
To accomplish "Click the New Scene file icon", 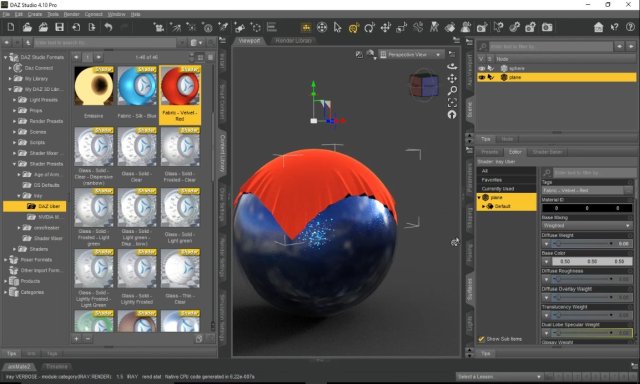I will pos(11,27).
